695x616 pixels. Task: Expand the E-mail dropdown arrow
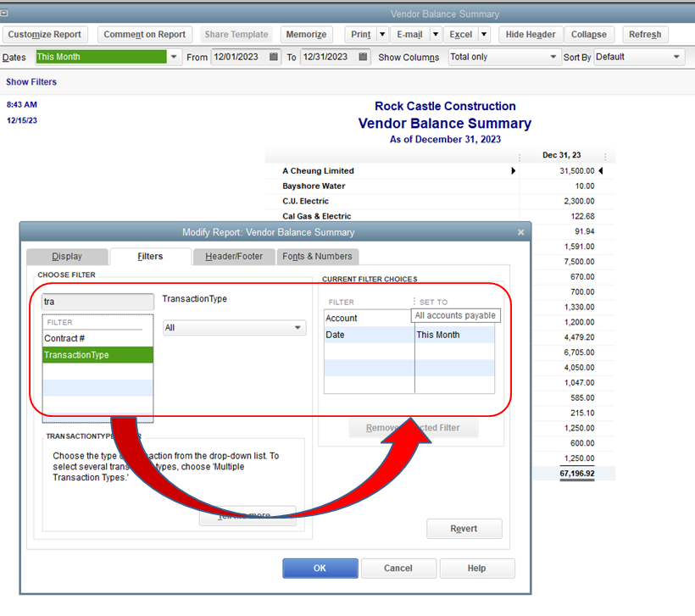point(435,35)
